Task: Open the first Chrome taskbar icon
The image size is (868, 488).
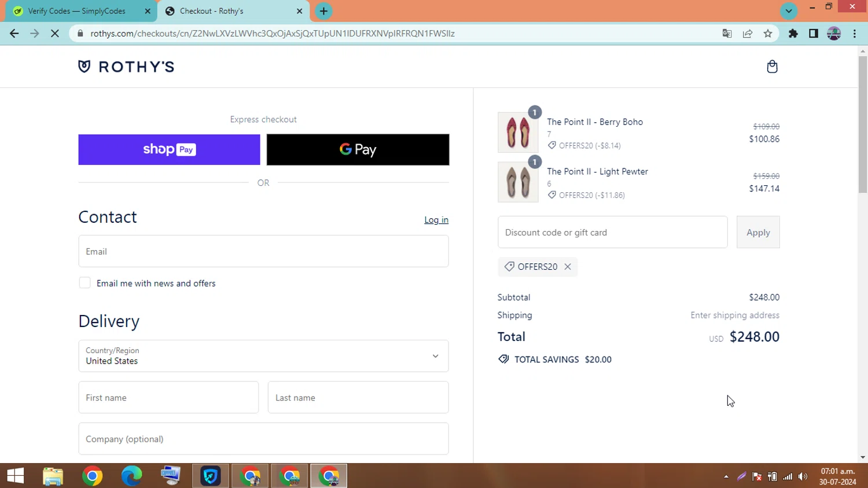Action: click(92, 476)
